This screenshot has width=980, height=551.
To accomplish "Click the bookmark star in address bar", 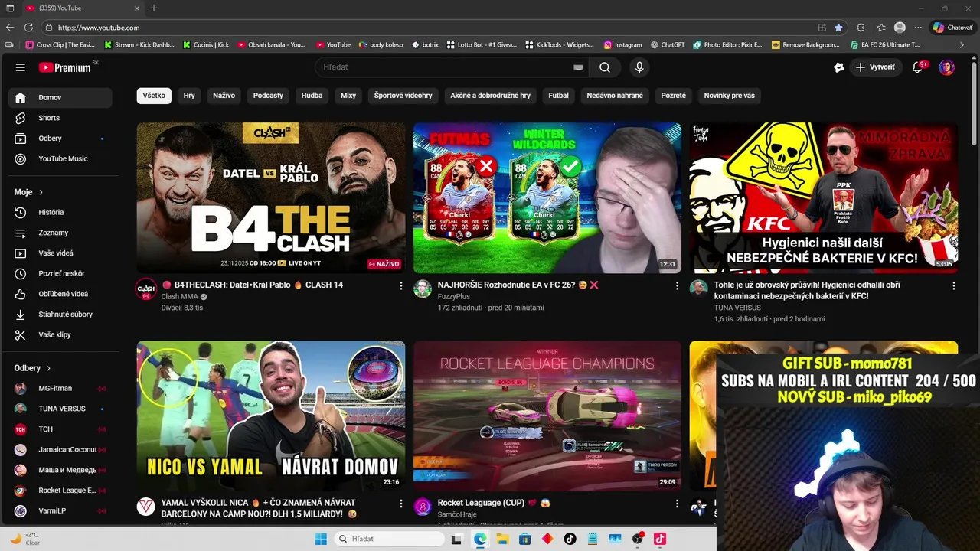I will 838,28.
